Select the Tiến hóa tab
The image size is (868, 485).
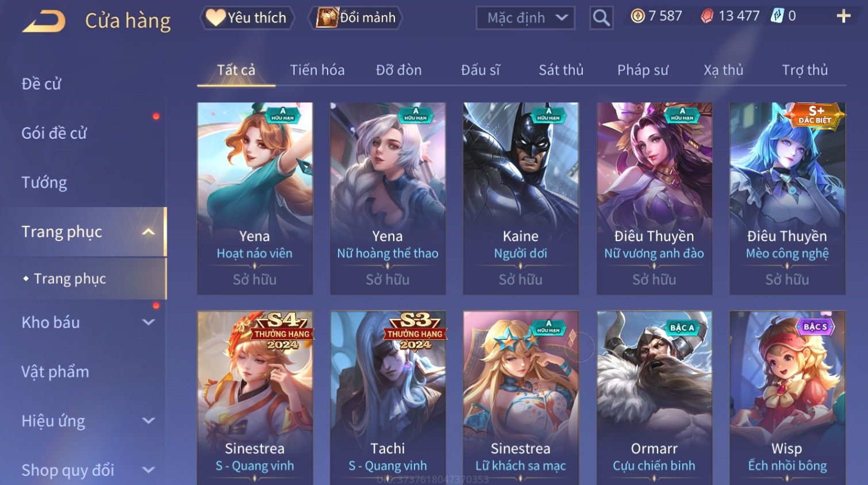[317, 70]
